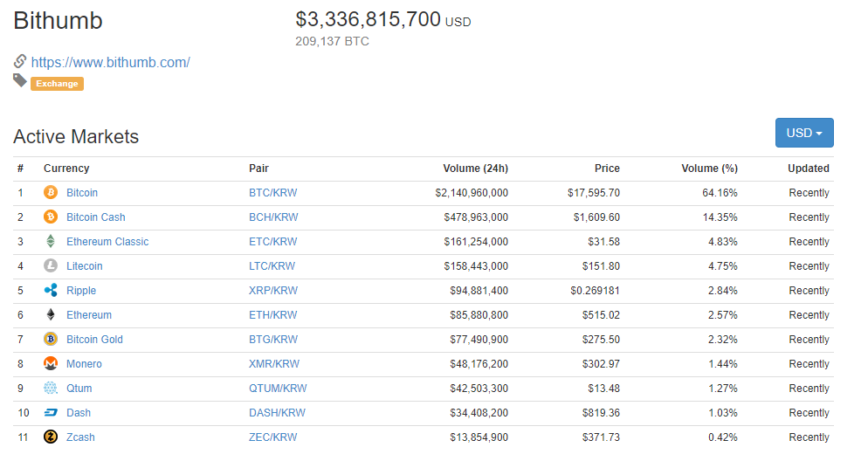Screen dimensions: 868x468
Task: Open the DASH/KRW pair link
Action: pyautogui.click(x=277, y=413)
